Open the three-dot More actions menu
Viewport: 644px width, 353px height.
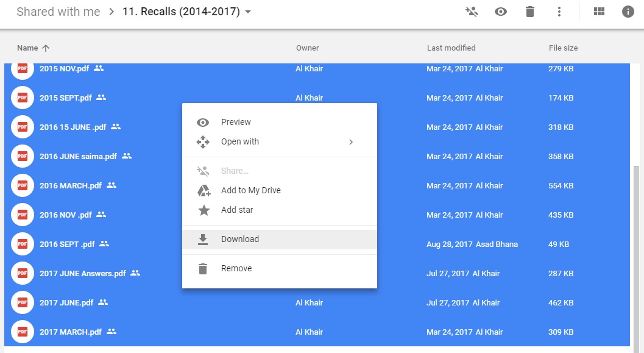(559, 12)
